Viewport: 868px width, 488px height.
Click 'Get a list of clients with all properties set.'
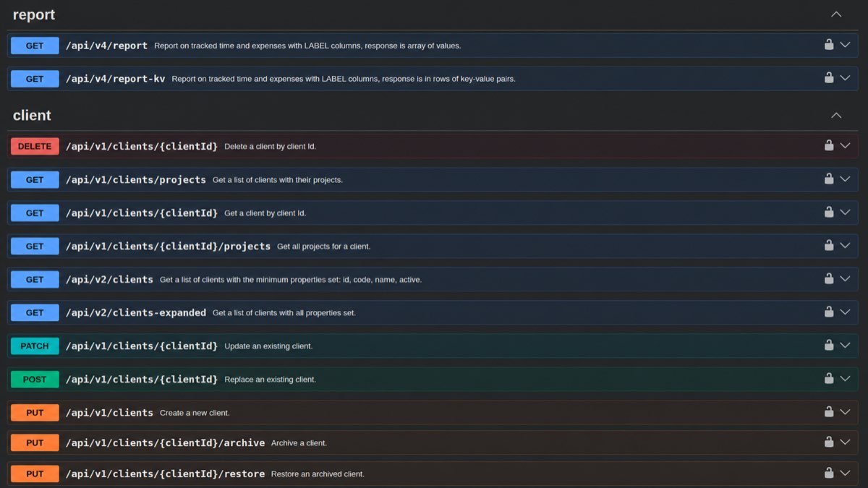[284, 313]
